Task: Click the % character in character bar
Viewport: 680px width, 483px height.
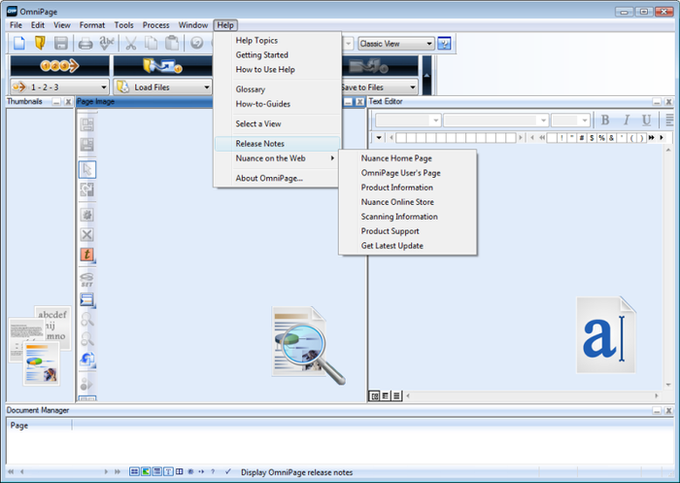Action: pyautogui.click(x=602, y=138)
